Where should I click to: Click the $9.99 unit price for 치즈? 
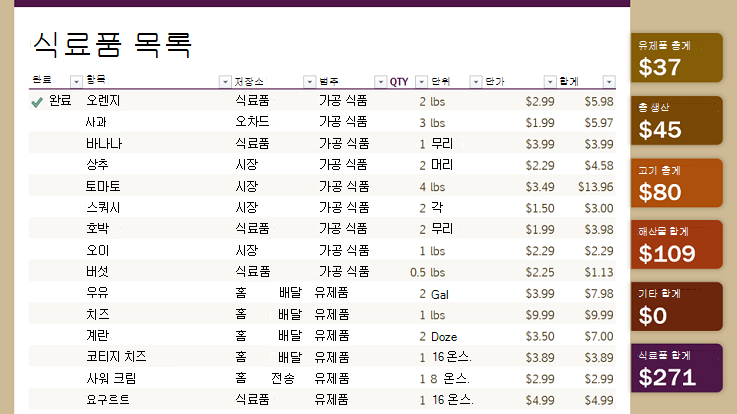[x=540, y=315]
